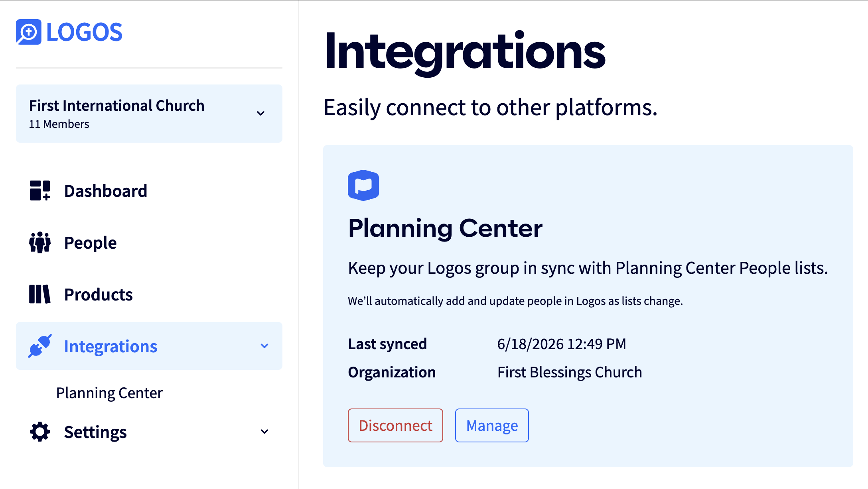Open the People section
This screenshot has width=868, height=489.
tap(149, 242)
